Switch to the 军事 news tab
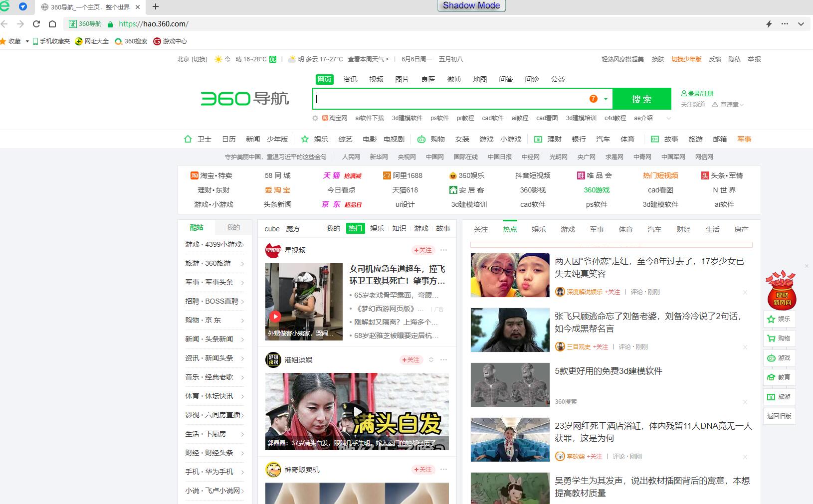This screenshot has height=504, width=813. (x=597, y=229)
